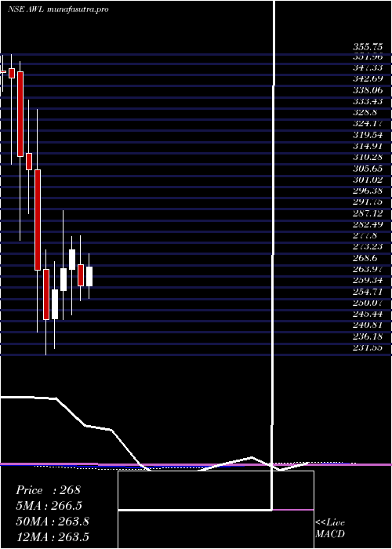Select the 342.69 price axis label
The height and width of the screenshot is (549, 392).
click(368, 78)
